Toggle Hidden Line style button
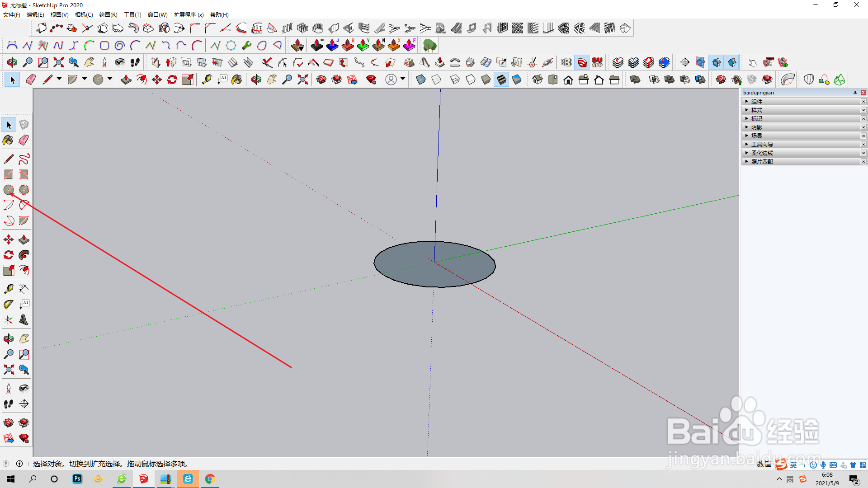Screen dimensions: 868x488 coord(471,80)
